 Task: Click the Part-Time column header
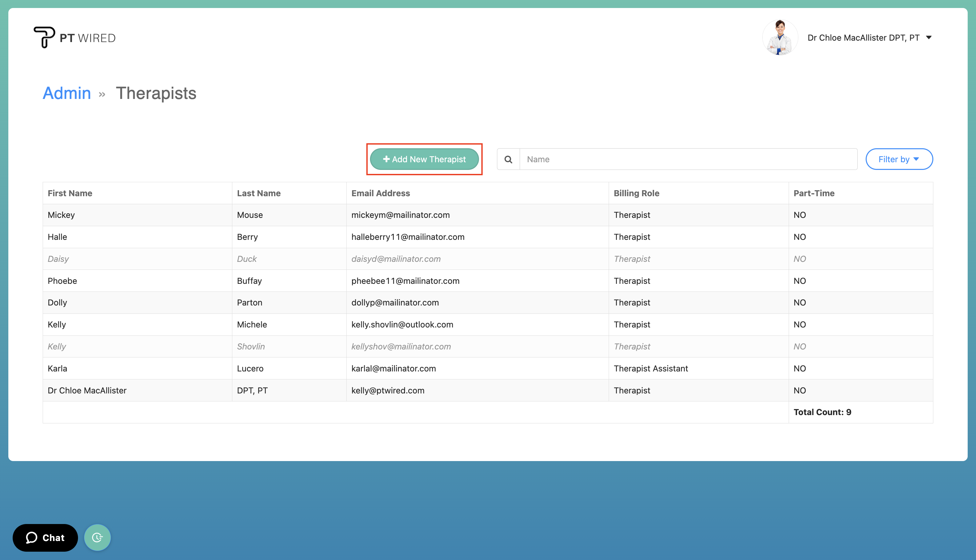tap(814, 193)
